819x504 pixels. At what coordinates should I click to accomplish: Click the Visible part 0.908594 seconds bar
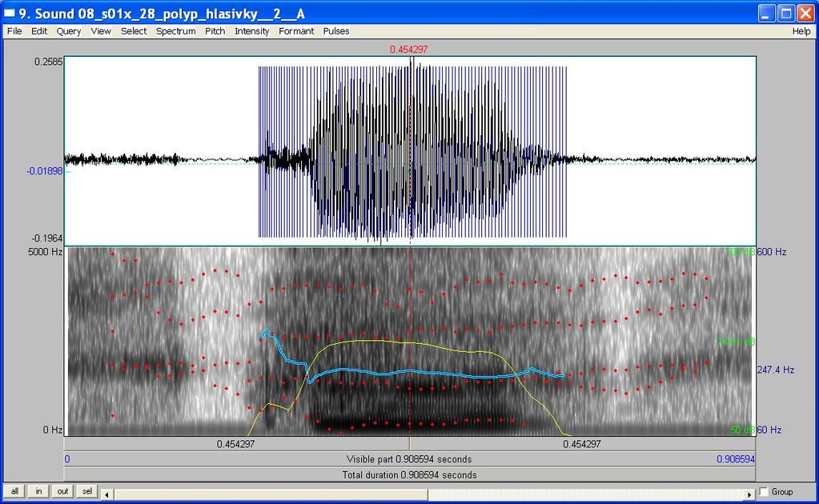410,459
